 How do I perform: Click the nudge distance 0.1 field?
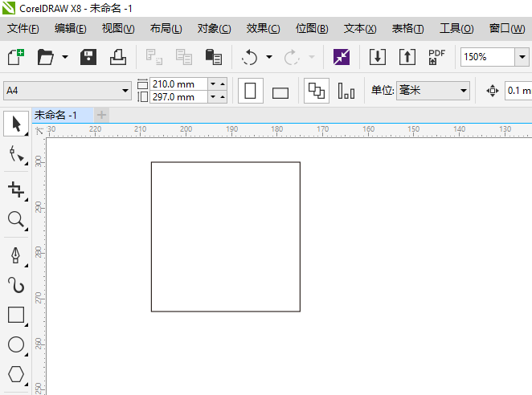(x=518, y=91)
